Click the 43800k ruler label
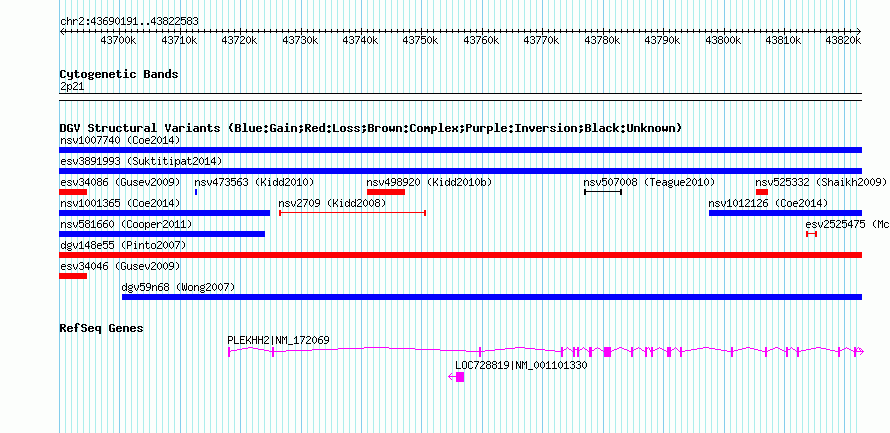This screenshot has height=433, width=890. coord(723,40)
